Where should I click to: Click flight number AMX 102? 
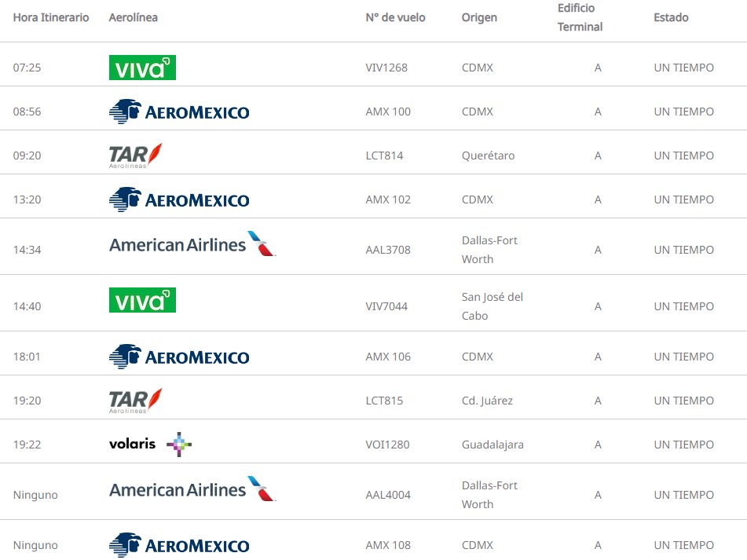point(388,199)
